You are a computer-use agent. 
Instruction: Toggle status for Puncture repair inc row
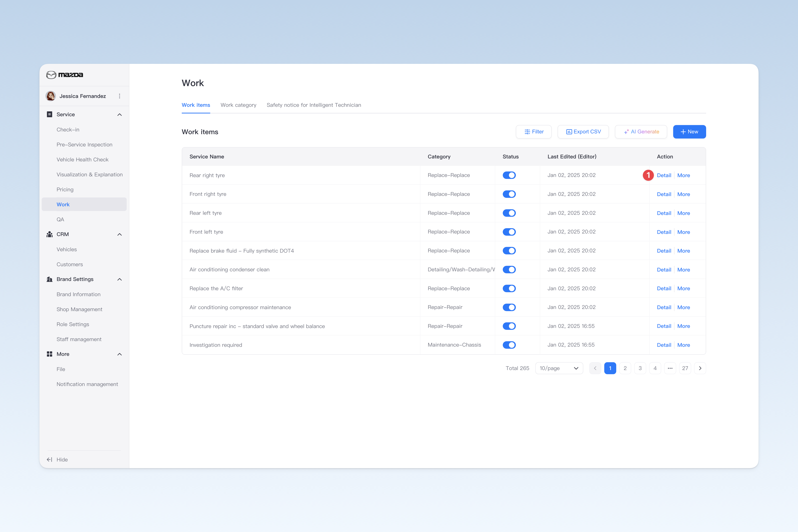click(509, 326)
